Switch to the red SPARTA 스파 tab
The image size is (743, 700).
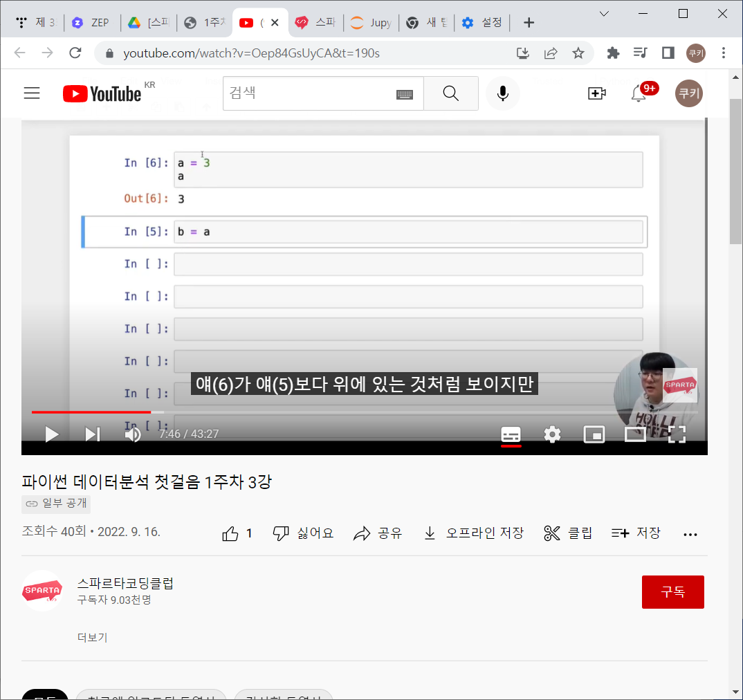tap(315, 22)
